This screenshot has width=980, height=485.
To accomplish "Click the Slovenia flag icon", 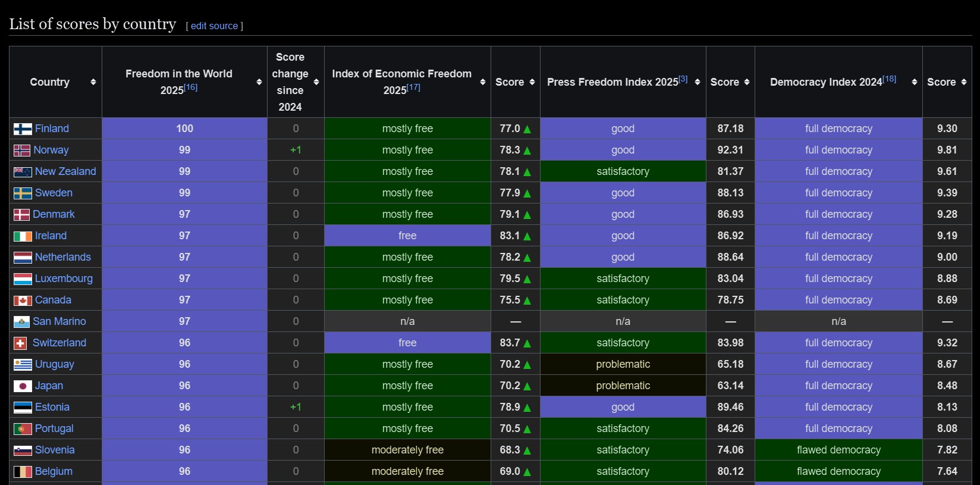I will click(x=23, y=450).
